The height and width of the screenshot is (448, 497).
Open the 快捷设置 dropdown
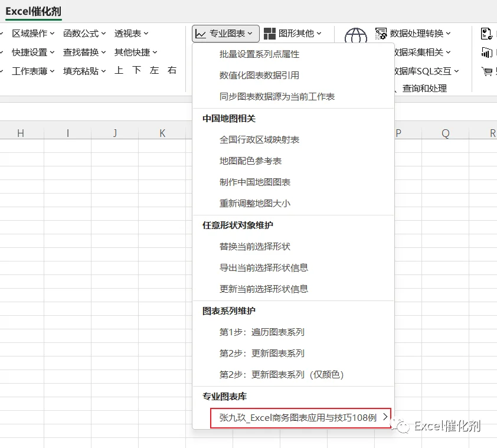click(x=33, y=52)
